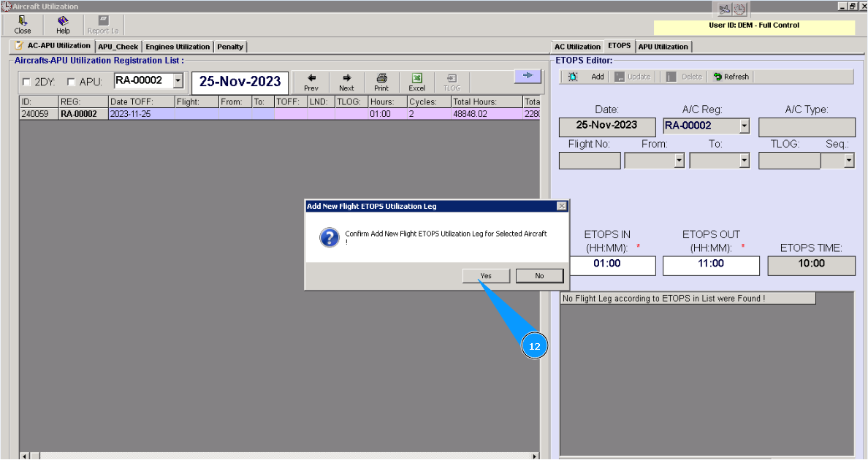Toggle the 2DY checkbox

coord(26,82)
